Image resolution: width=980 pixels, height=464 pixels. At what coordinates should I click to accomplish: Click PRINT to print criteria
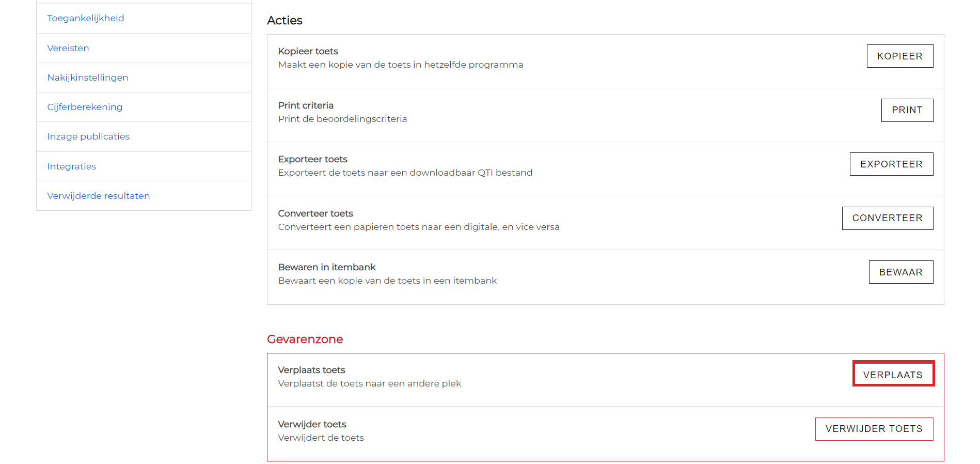(907, 110)
